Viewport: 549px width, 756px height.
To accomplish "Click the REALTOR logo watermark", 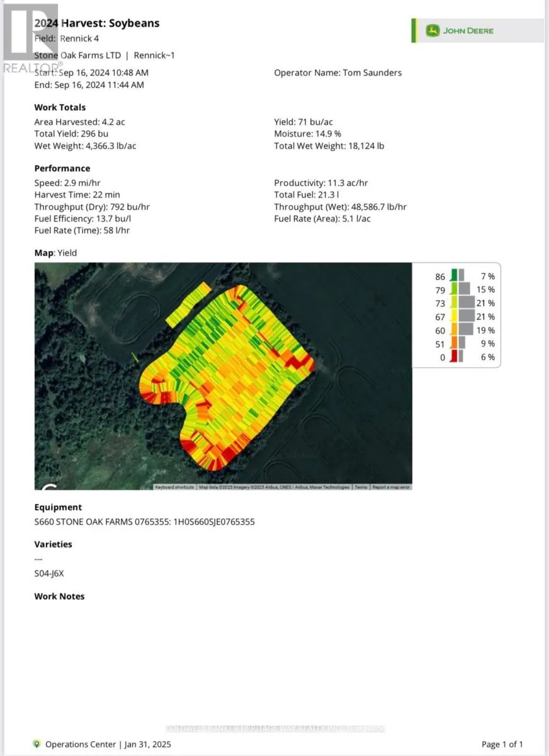I will tap(30, 39).
